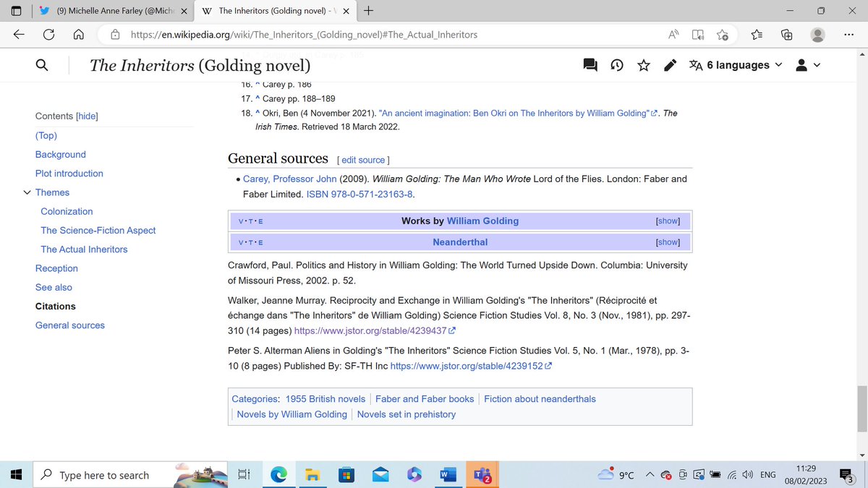Open the Favorites list icon
This screenshot has width=868, height=488.
click(x=757, y=35)
